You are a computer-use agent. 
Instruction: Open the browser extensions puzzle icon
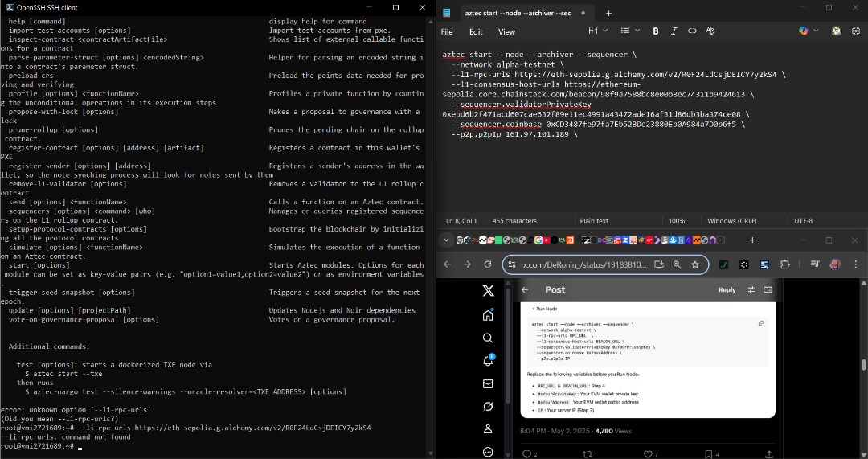(785, 264)
